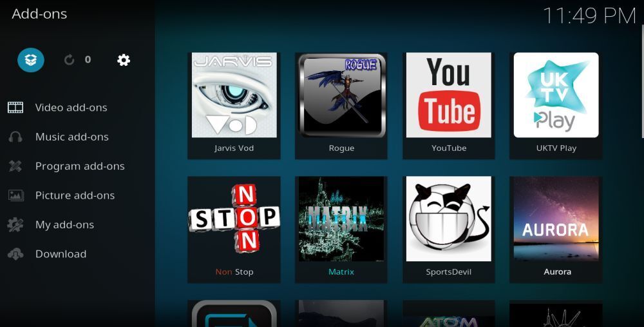Open the SportsDevil add-on logo
Viewport: 644px width, 327px height.
448,219
